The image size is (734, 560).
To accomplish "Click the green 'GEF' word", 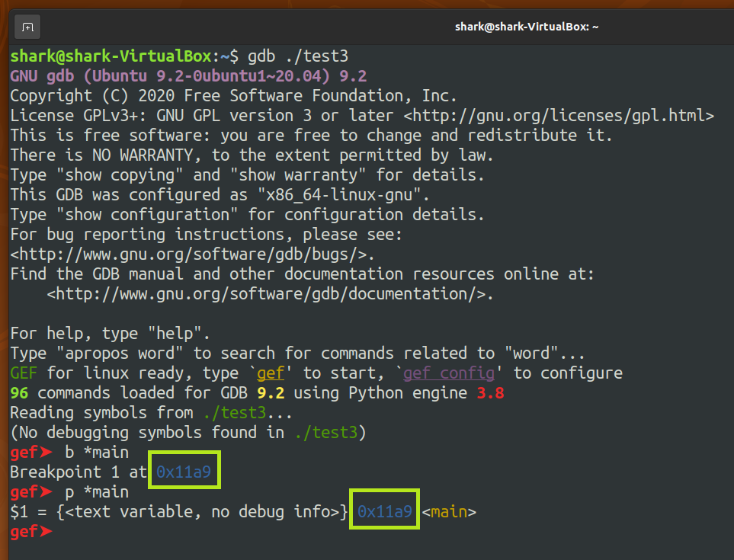I will [24, 373].
